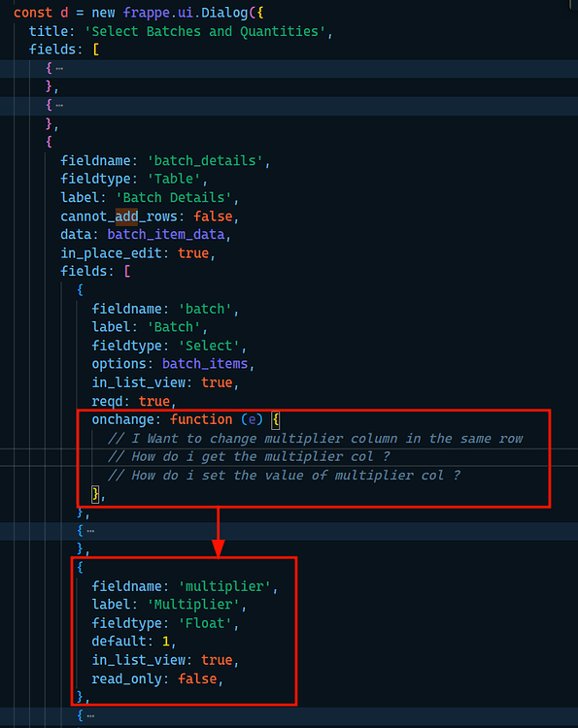The height and width of the screenshot is (728, 578).
Task: Click the 'title' property key
Action: click(49, 32)
